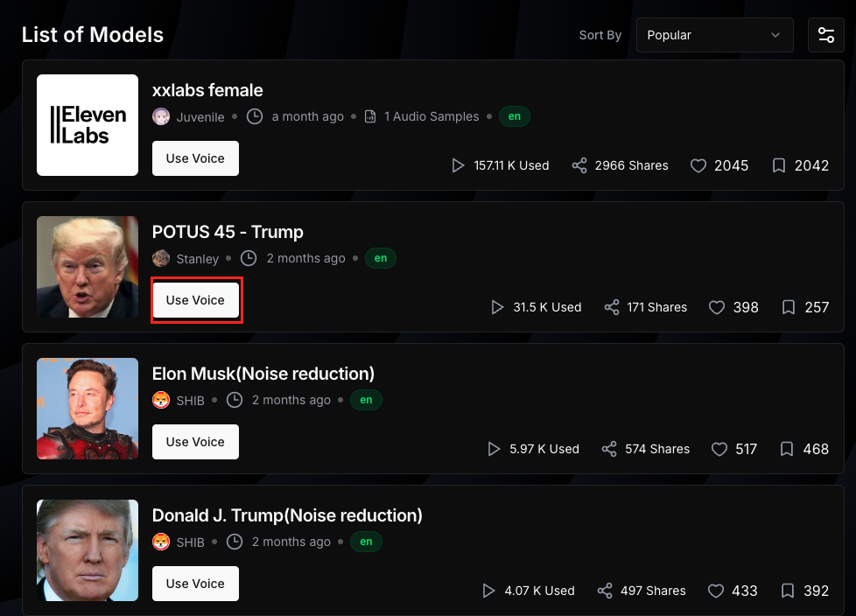The width and height of the screenshot is (856, 616).
Task: Click the audio samples file icon
Action: click(370, 116)
